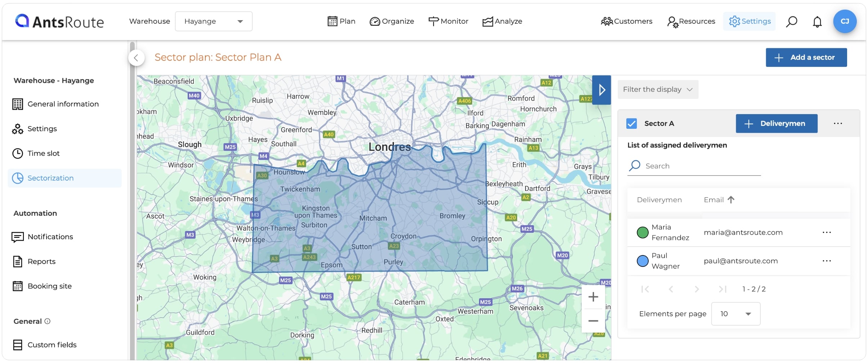The height and width of the screenshot is (363, 868).
Task: Click Maria Fernandez green color dot
Action: [x=643, y=232]
